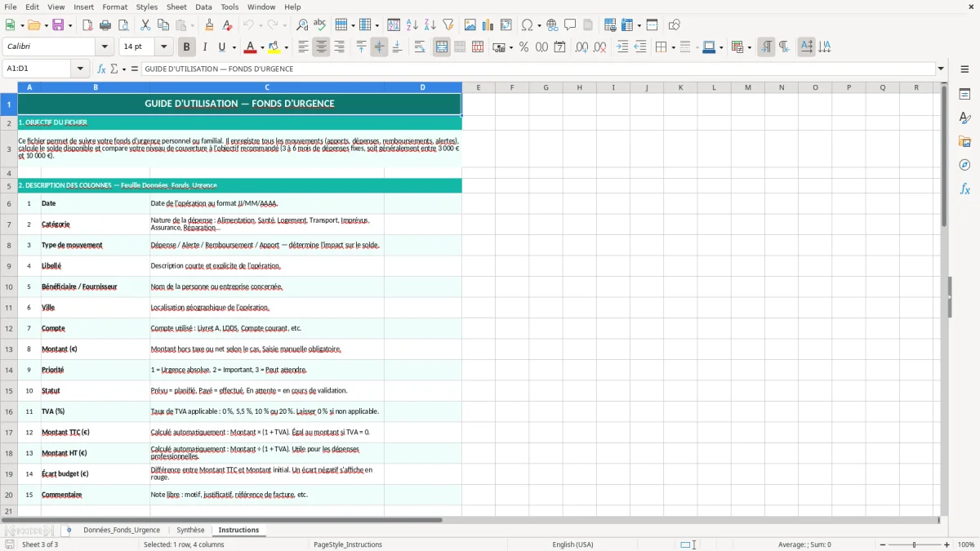Toggle Align Right
This screenshot has width=980, height=551.
coord(339,47)
